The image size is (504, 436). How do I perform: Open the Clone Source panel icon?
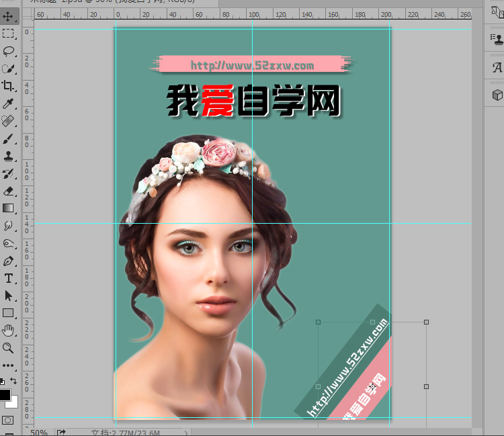pyautogui.click(x=497, y=39)
